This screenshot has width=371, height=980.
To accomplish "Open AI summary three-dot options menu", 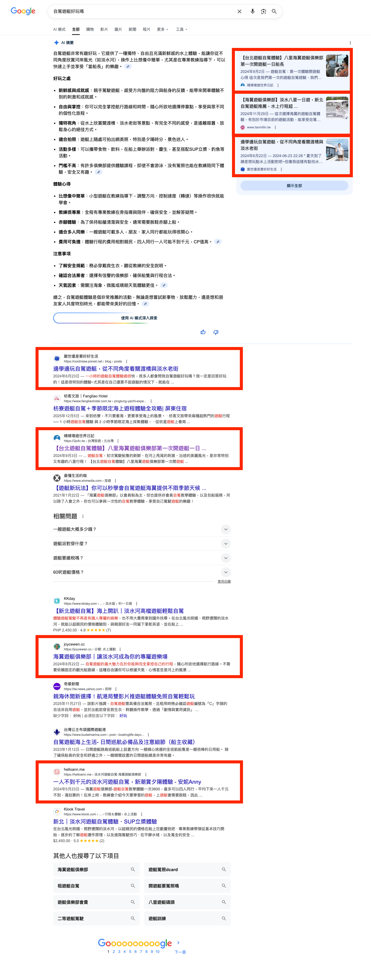I will tap(350, 43).
